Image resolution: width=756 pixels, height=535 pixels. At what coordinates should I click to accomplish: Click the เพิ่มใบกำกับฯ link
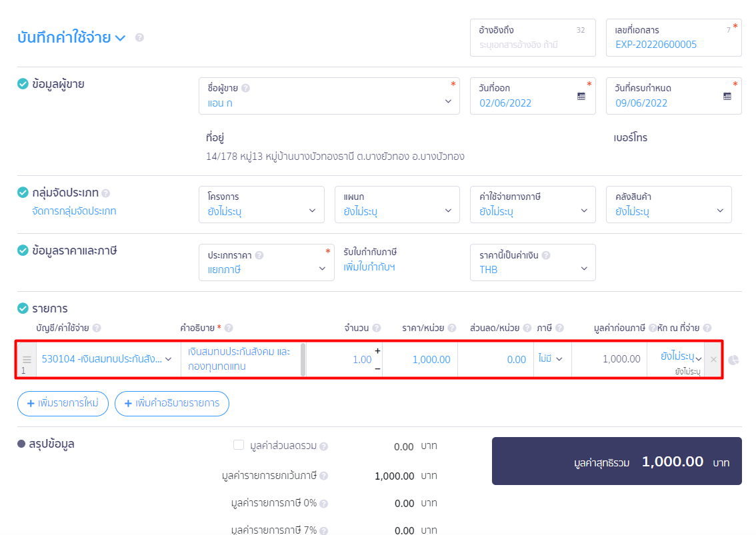[369, 267]
